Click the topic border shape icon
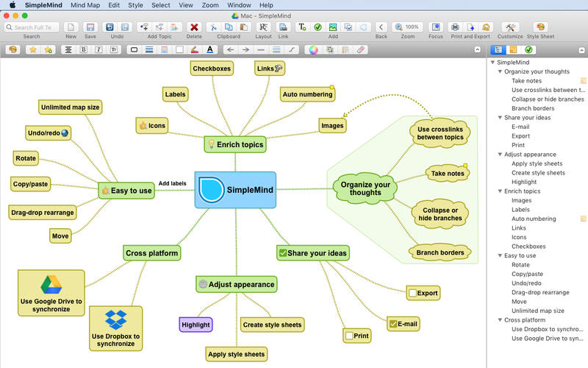This screenshot has width=588, height=368. 134,49
